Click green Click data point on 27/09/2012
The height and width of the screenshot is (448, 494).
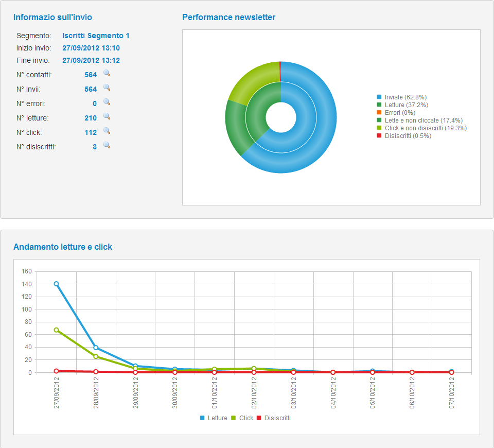click(x=56, y=330)
